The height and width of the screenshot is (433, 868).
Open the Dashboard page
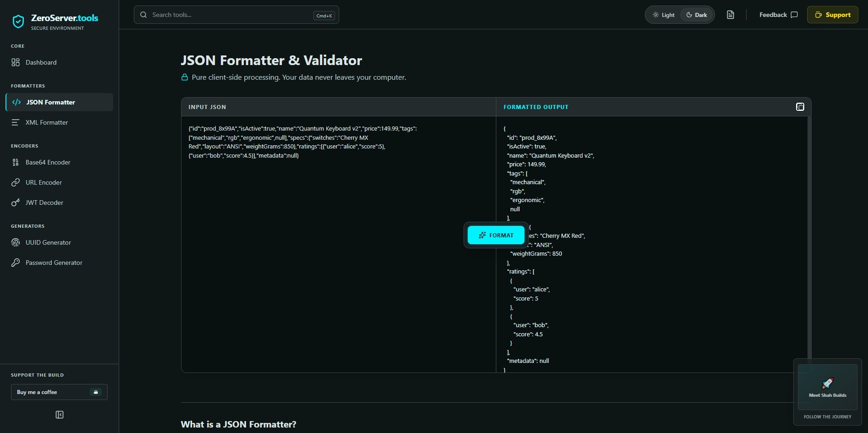point(59,62)
